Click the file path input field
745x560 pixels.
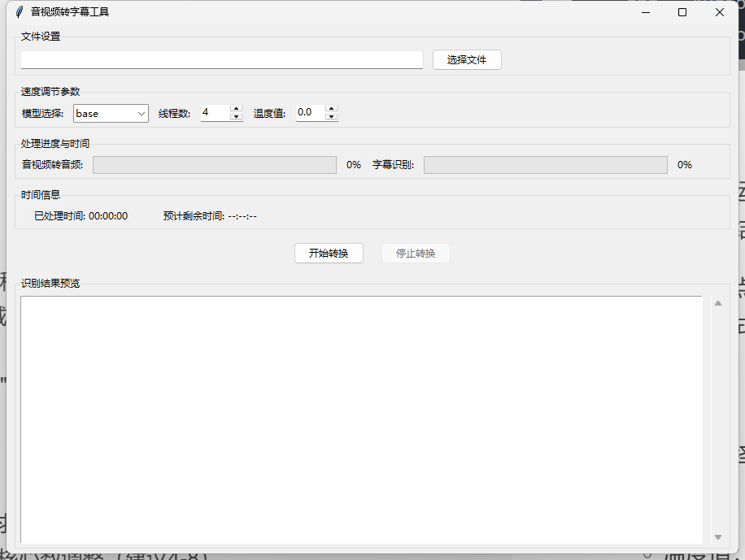point(220,59)
